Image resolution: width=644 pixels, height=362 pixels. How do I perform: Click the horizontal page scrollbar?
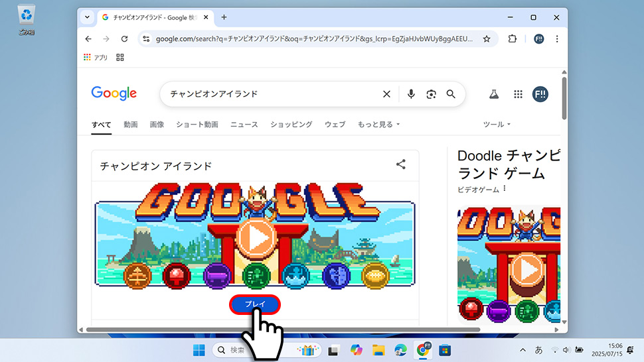tap(283, 330)
